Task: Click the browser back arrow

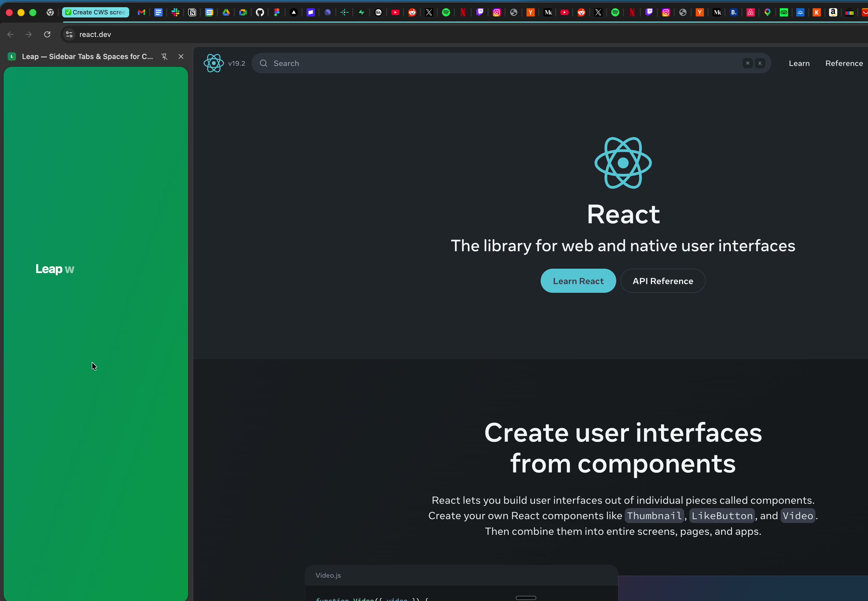Action: 10,34
